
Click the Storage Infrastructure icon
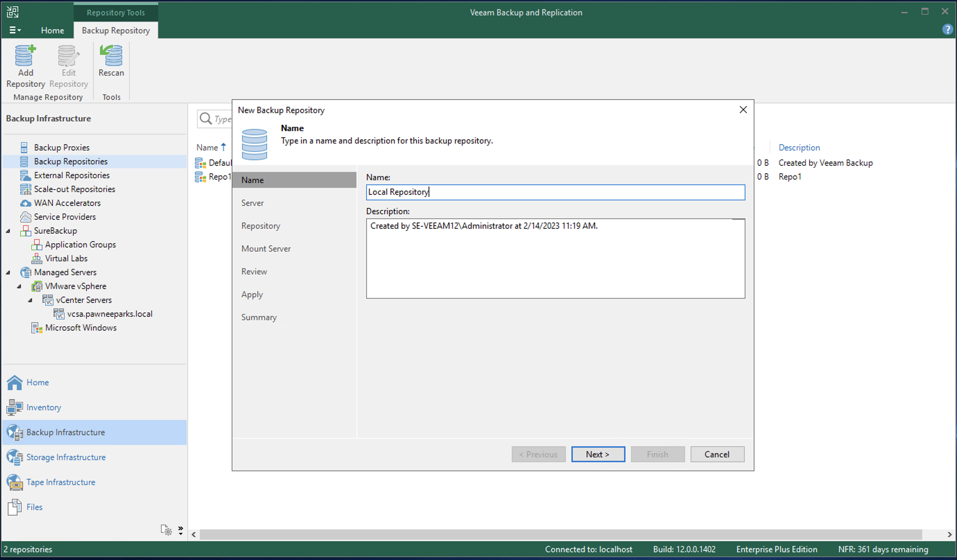15,457
